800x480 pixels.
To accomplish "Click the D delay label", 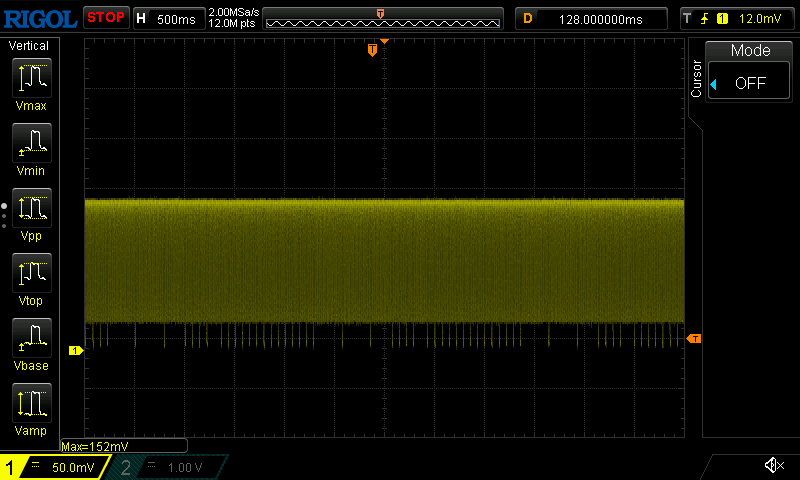I will (x=528, y=19).
